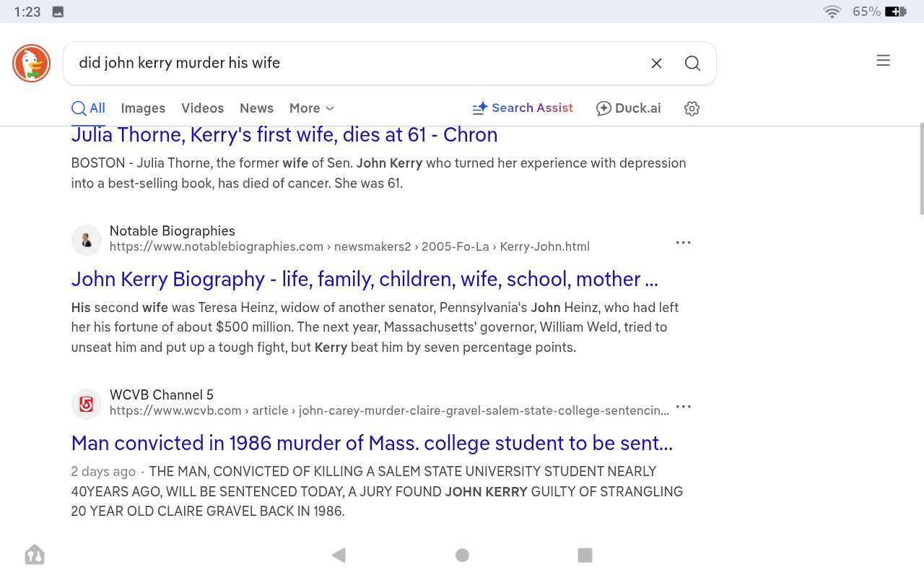Open search settings gear icon
The image size is (924, 578).
(x=692, y=108)
